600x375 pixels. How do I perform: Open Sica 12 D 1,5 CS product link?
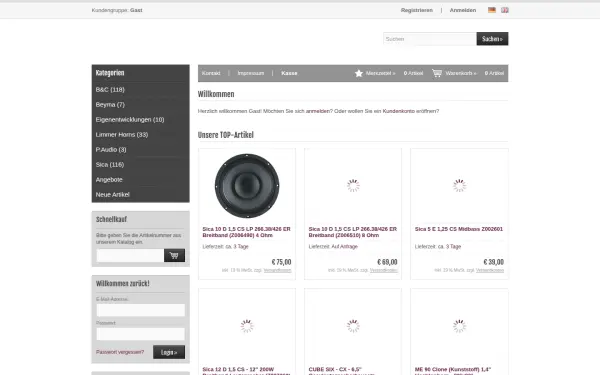pyautogui.click(x=246, y=371)
